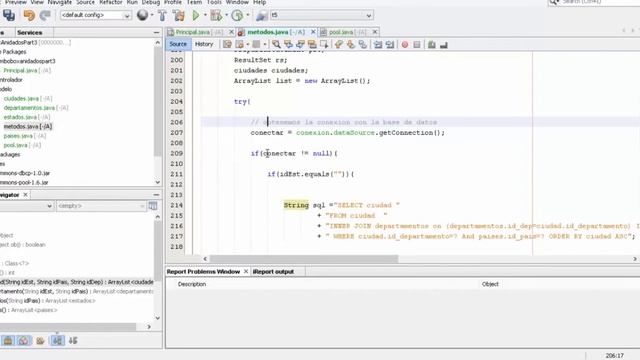Click the Toggle Bookmark icon
The width and height of the screenshot is (640, 360).
pyautogui.click(x=362, y=44)
